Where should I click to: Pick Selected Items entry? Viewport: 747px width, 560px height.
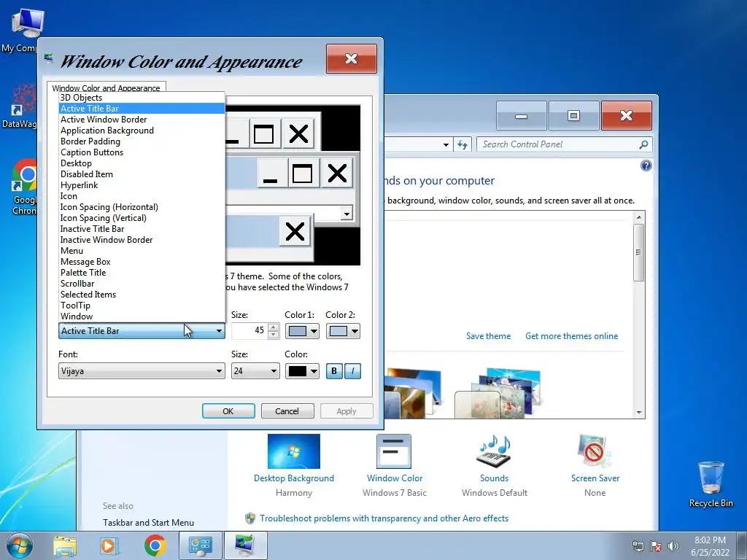(142, 295)
